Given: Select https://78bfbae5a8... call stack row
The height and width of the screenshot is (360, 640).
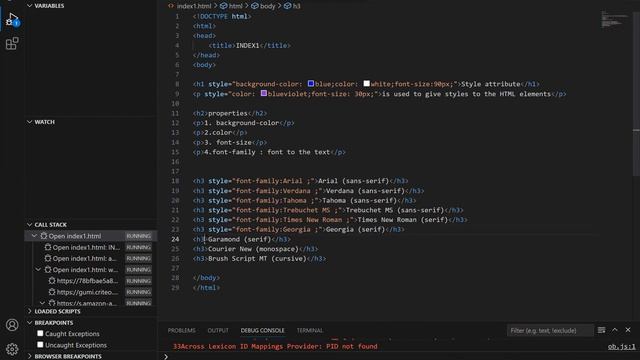Looking at the screenshot, I should [x=91, y=281].
